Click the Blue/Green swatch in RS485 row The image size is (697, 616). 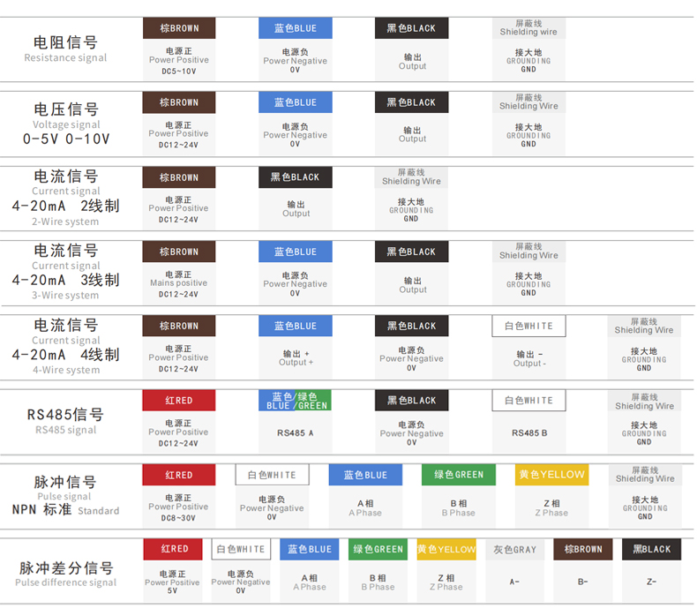coord(296,401)
